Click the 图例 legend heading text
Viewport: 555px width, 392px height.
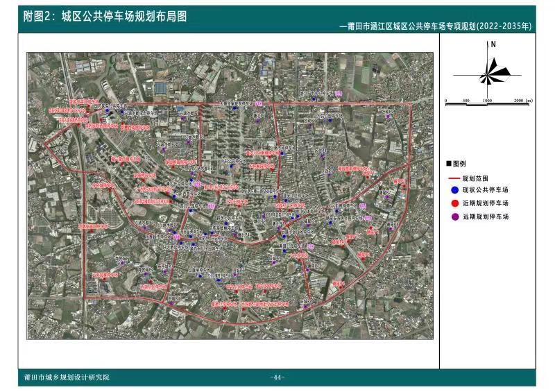point(459,163)
